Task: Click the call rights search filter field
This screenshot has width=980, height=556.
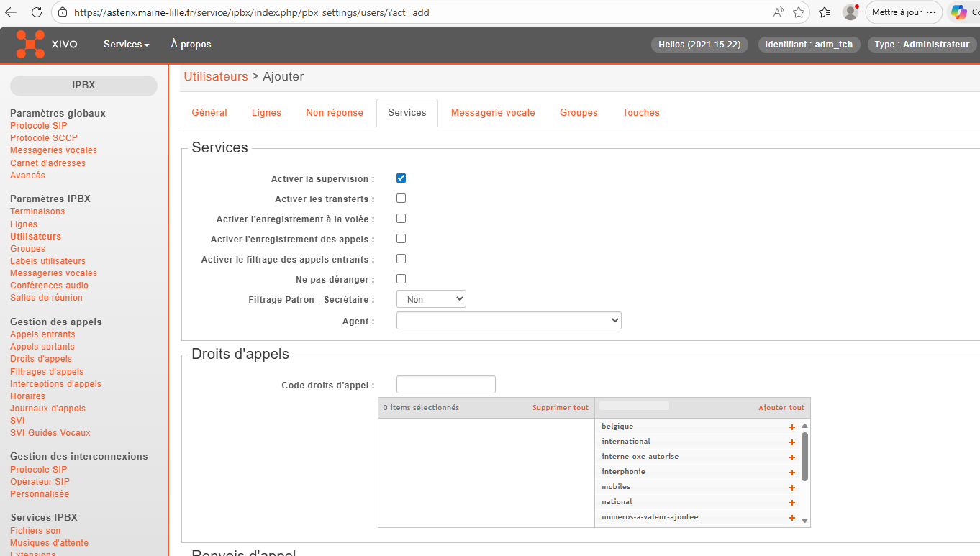Action: 634,406
